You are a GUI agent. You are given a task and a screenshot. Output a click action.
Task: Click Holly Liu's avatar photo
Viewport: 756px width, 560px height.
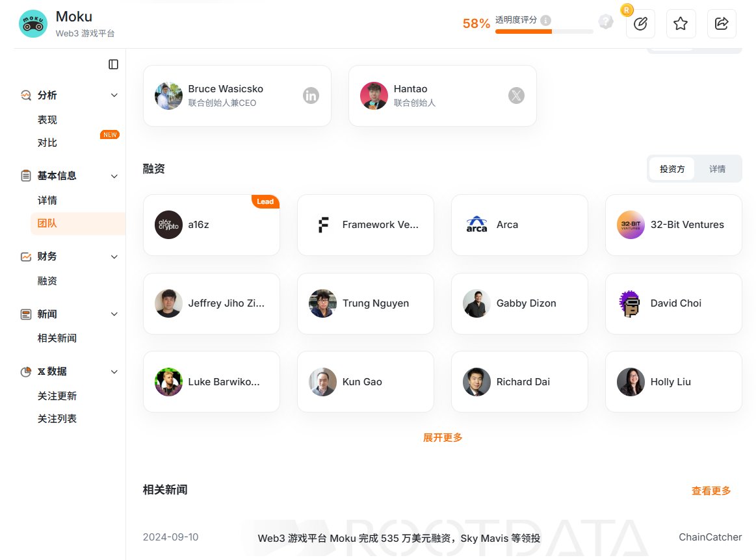click(x=631, y=382)
